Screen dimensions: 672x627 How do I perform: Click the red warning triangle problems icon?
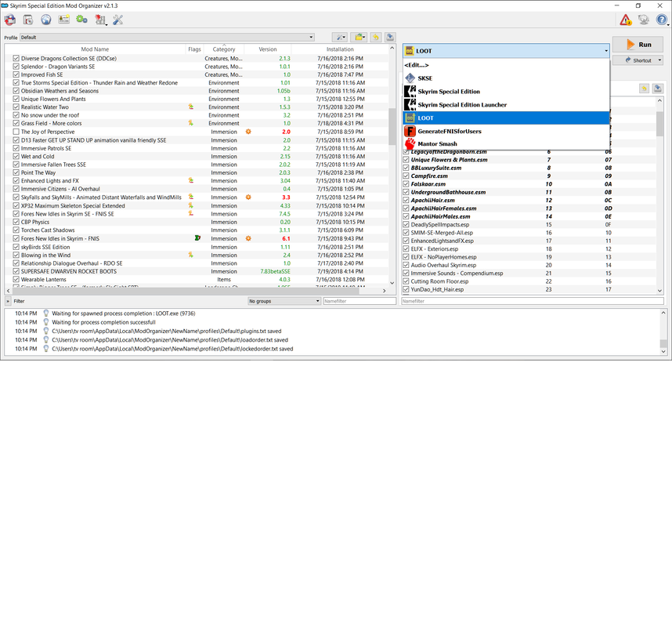[x=625, y=20]
